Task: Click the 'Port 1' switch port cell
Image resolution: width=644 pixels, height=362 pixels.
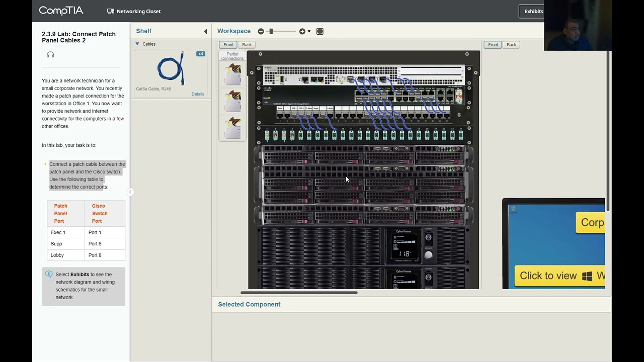Action: (x=105, y=232)
